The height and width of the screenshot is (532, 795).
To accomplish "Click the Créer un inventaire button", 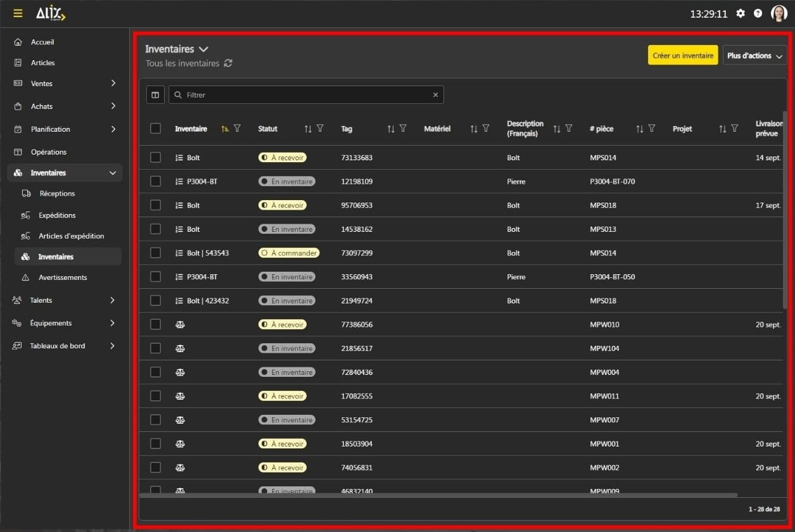I will [x=682, y=55].
